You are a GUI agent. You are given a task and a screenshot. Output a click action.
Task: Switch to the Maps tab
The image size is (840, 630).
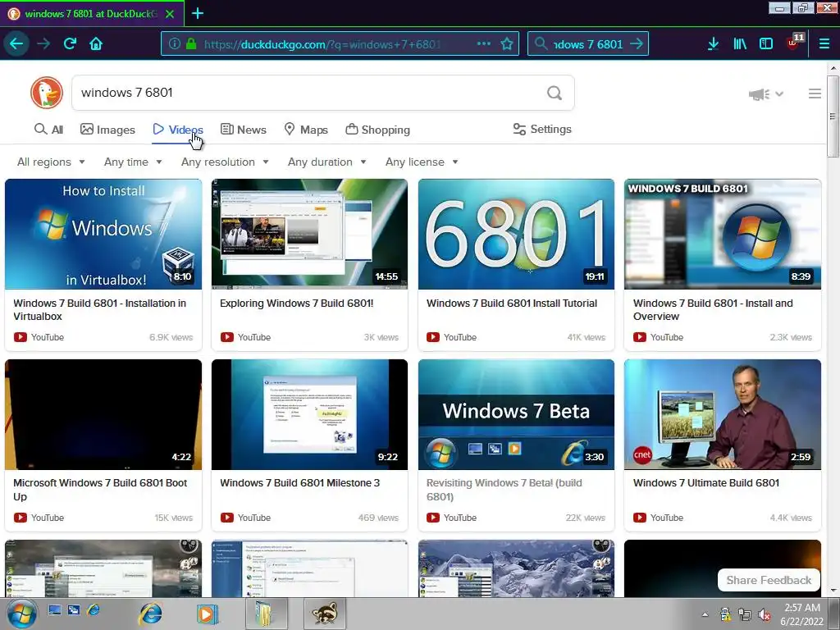point(306,130)
